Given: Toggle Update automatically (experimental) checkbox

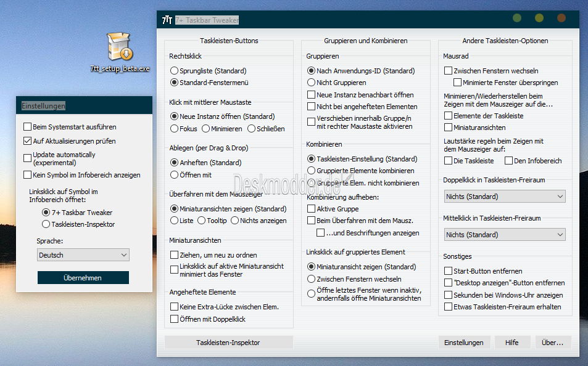Looking at the screenshot, I should click(27, 158).
